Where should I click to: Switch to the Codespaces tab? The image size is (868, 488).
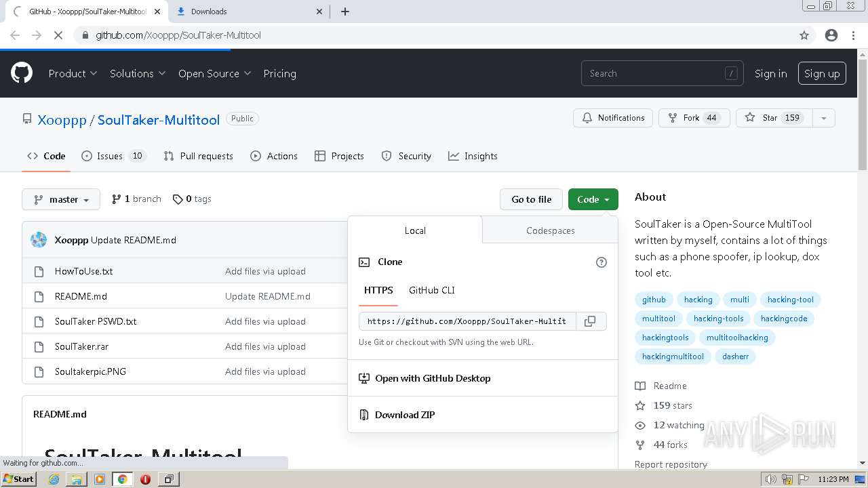click(550, 230)
